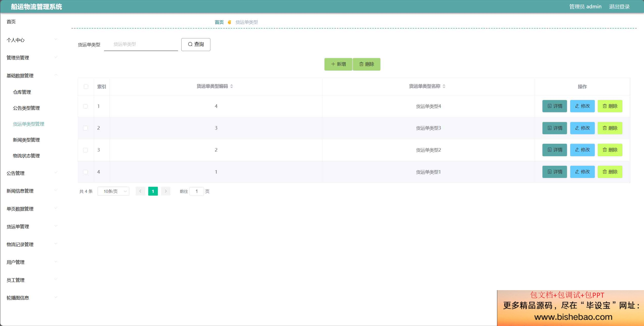Click 删除 for 货运单类型1 row

(x=610, y=172)
